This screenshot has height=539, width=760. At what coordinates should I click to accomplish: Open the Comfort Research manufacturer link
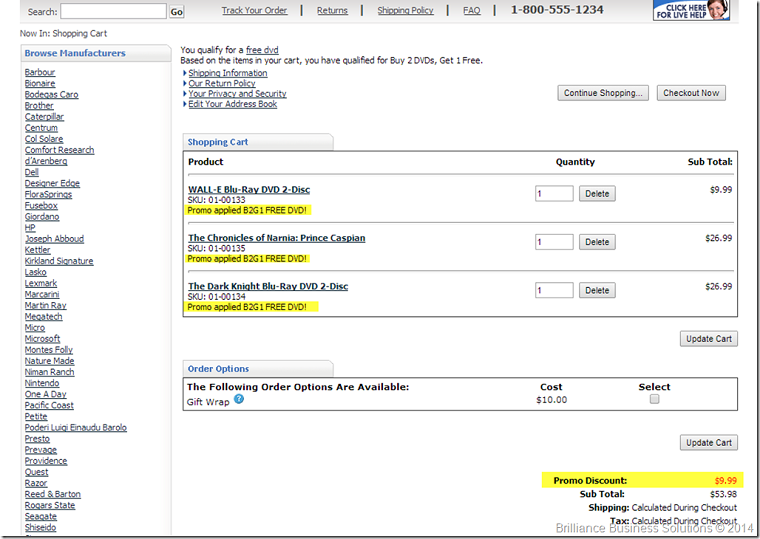(x=59, y=150)
